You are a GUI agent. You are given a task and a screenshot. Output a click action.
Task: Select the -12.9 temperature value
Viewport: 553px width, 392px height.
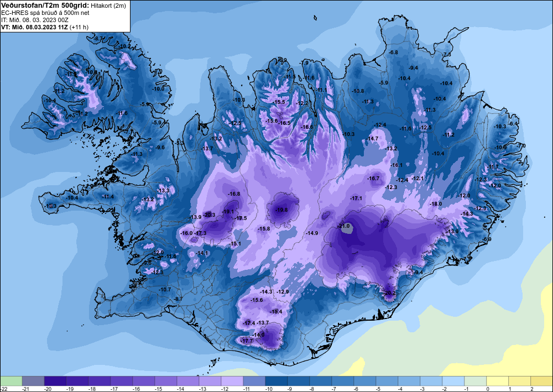click(x=283, y=291)
